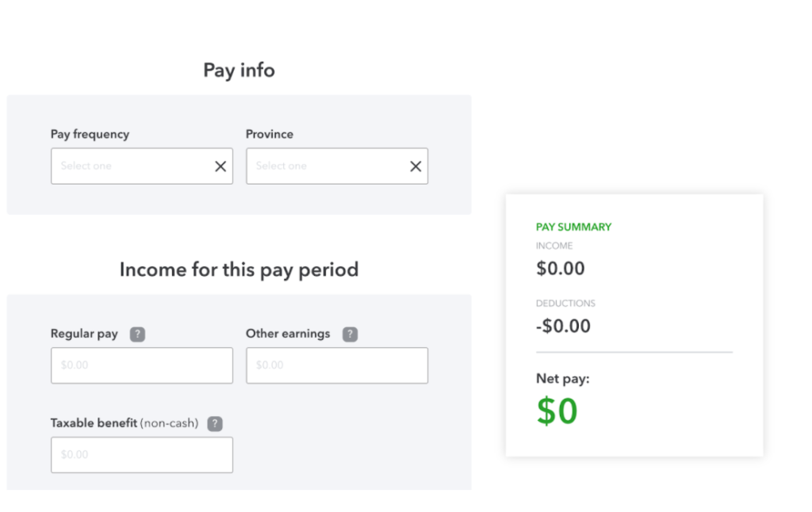Click the green PAY SUMMARY title
812x512 pixels.
pyautogui.click(x=573, y=227)
